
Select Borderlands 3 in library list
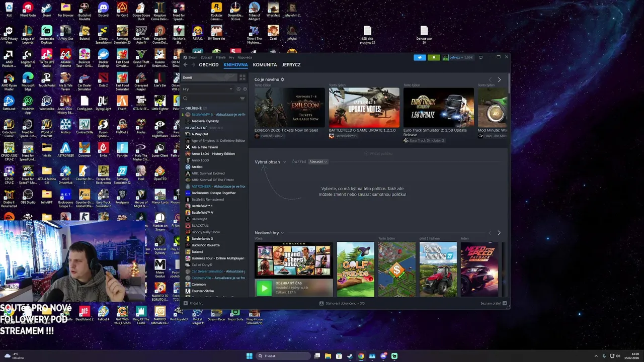tap(202, 239)
